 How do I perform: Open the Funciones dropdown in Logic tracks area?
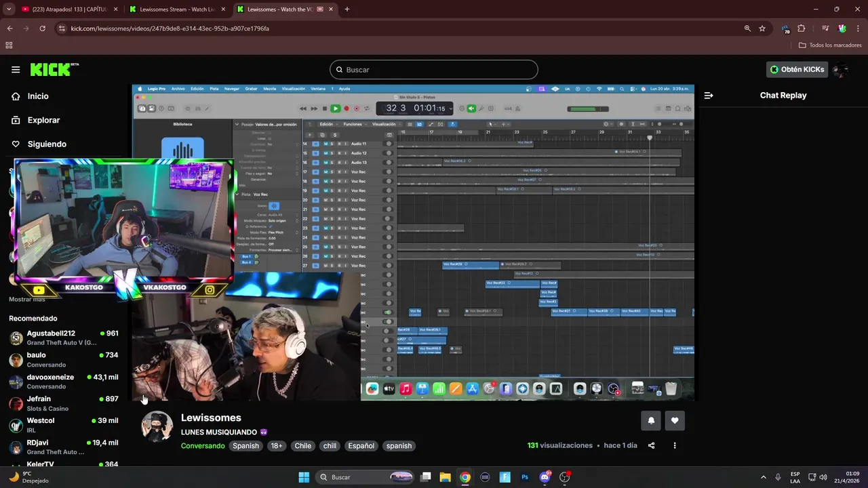[x=354, y=124]
